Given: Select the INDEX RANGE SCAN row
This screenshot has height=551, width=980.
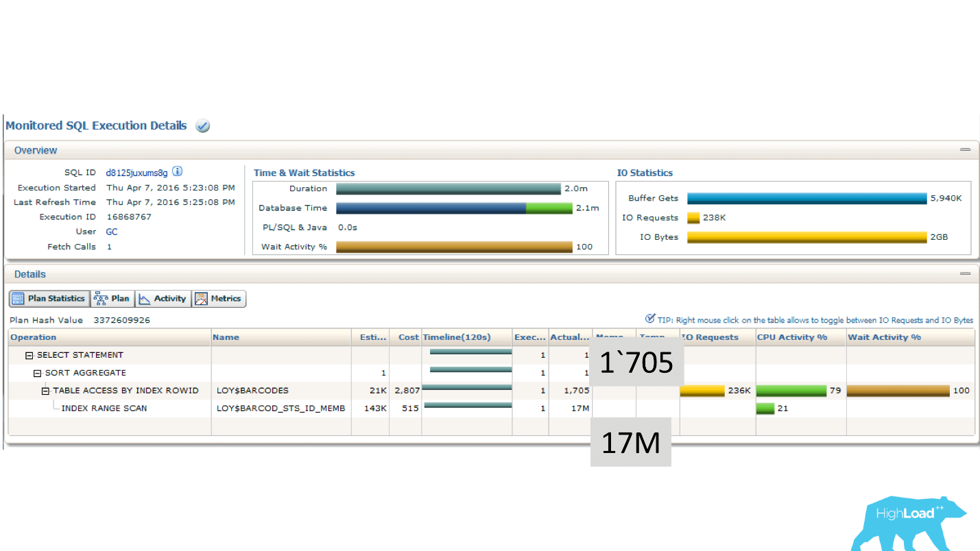Looking at the screenshot, I should click(491, 408).
